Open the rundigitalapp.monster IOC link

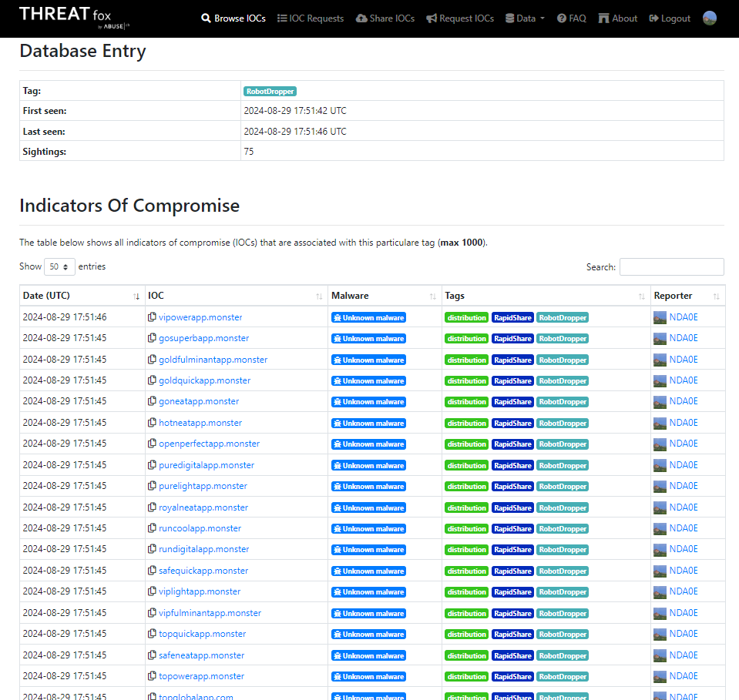point(203,549)
